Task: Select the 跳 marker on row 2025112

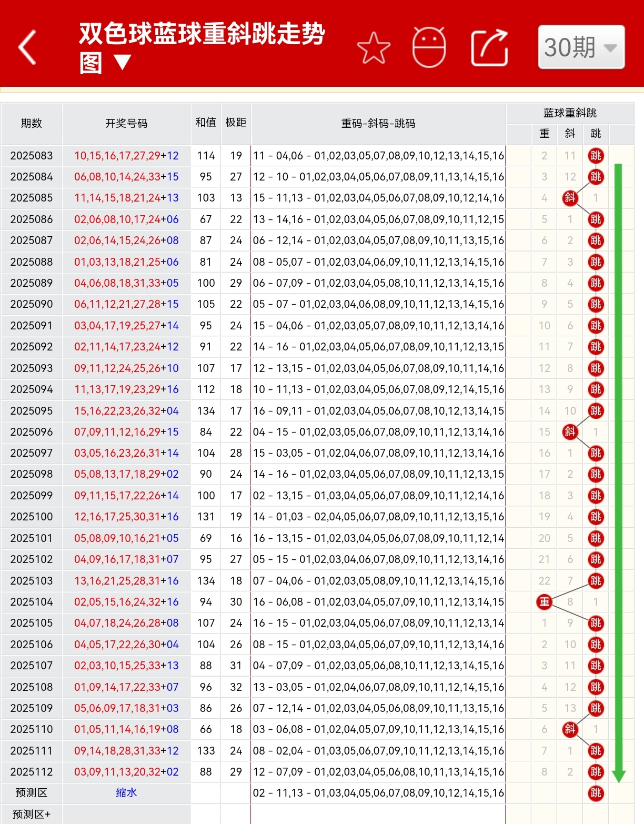Action: 596,772
